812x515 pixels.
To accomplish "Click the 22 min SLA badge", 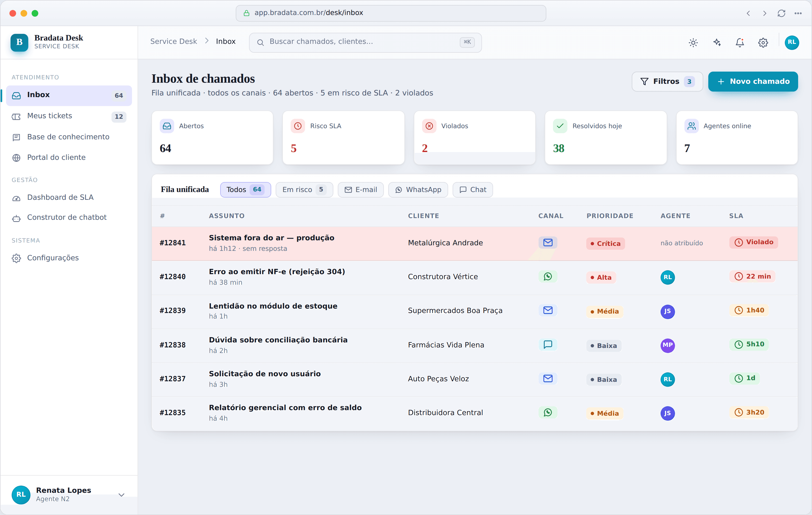I will pyautogui.click(x=752, y=276).
